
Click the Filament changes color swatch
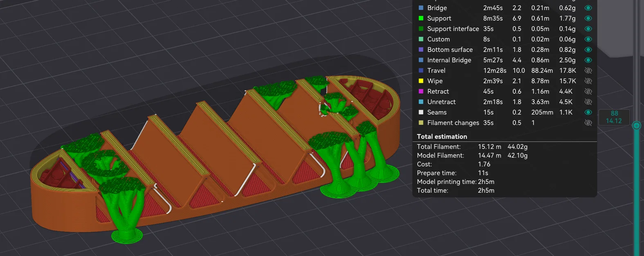pyautogui.click(x=421, y=123)
